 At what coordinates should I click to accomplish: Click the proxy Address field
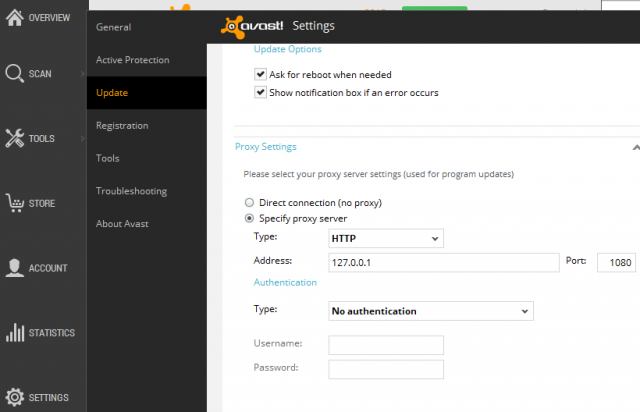point(443,263)
